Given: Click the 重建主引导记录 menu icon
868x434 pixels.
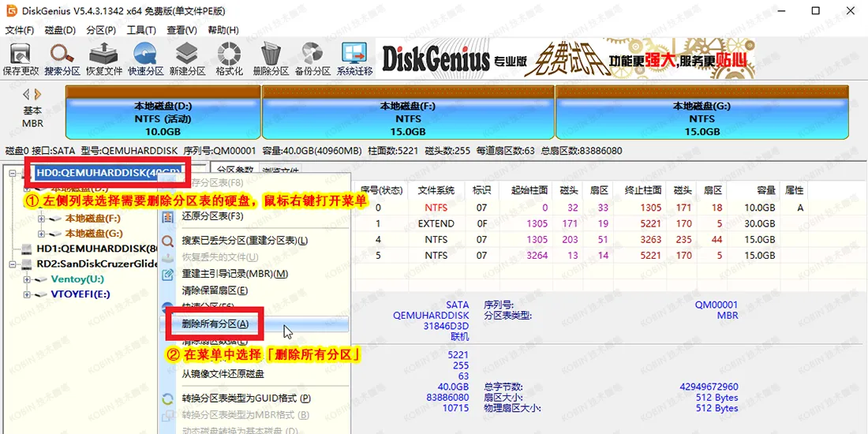Looking at the screenshot, I should [x=167, y=274].
